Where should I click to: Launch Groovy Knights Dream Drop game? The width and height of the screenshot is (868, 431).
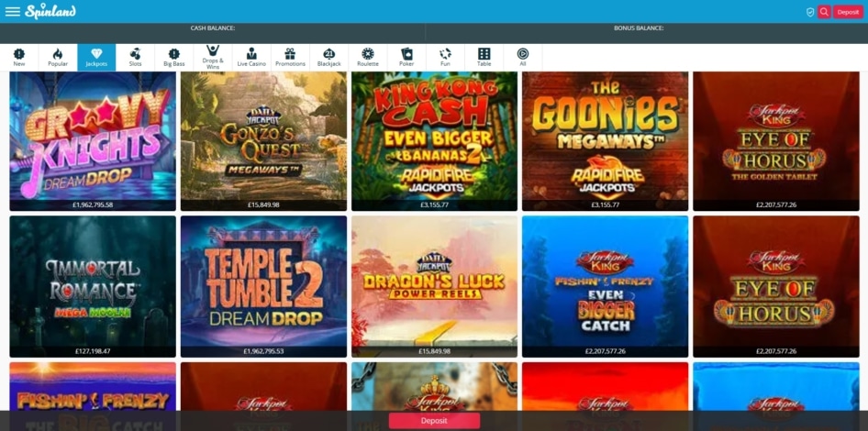tap(93, 136)
